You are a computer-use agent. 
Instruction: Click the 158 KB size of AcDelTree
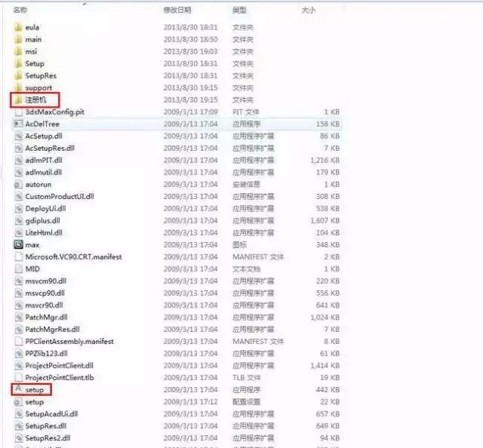point(328,124)
